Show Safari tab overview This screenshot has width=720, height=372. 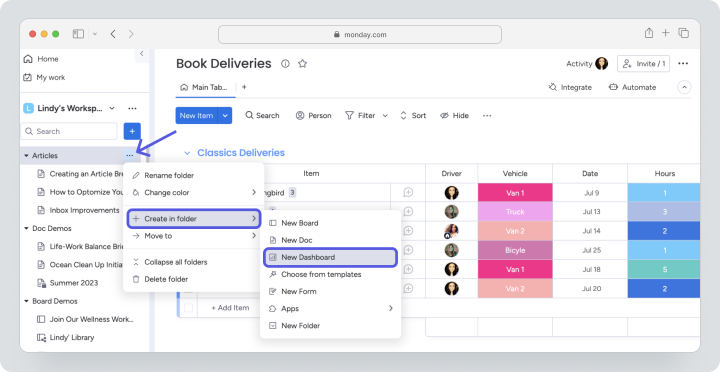click(684, 33)
